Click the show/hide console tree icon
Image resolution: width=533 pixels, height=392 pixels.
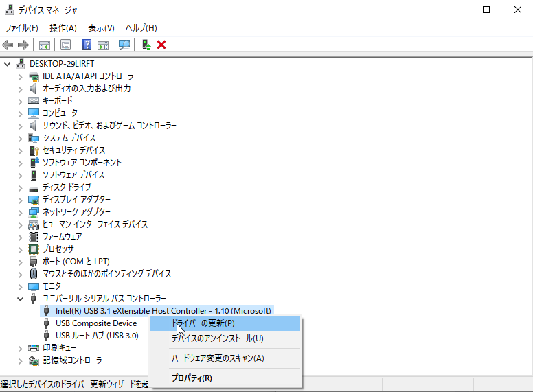(x=45, y=45)
